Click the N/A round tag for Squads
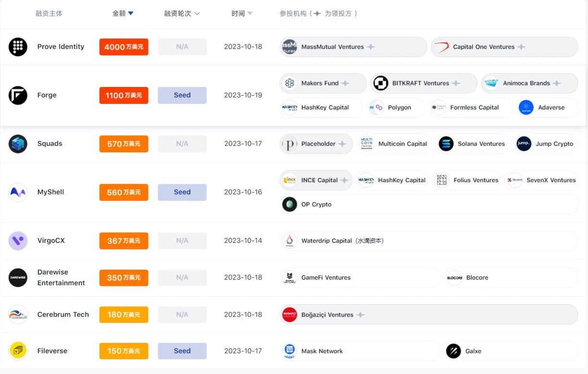The width and height of the screenshot is (588, 374). pyautogui.click(x=182, y=144)
